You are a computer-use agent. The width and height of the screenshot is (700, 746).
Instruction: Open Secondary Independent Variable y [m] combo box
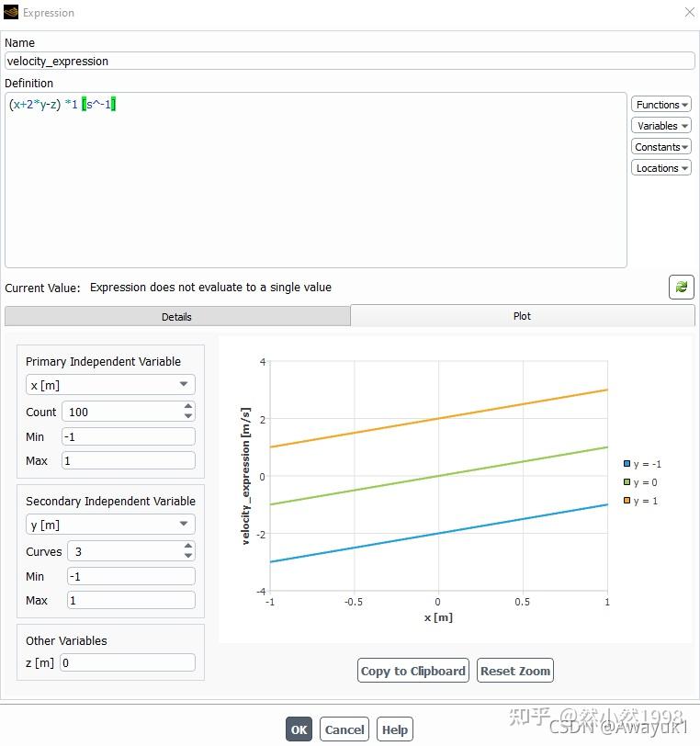110,525
